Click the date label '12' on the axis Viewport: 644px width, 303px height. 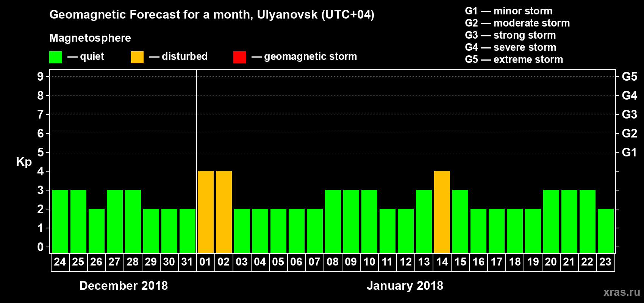tap(405, 262)
